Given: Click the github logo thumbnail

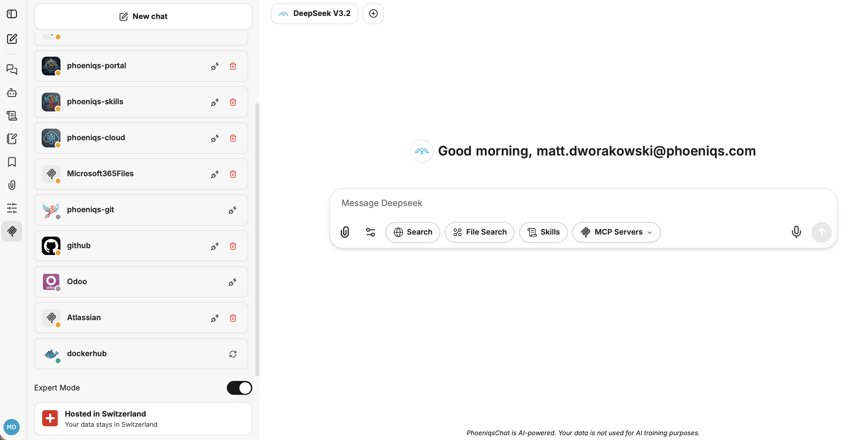Looking at the screenshot, I should tap(51, 246).
